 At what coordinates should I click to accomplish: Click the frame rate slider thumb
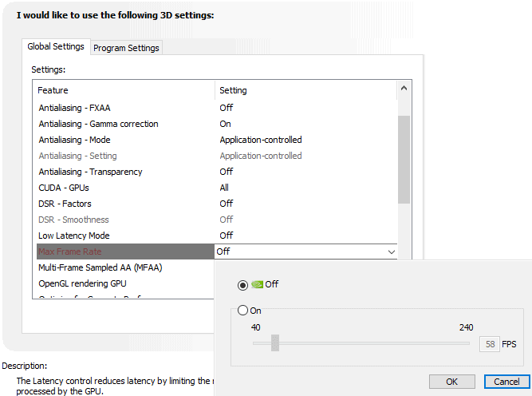275,343
